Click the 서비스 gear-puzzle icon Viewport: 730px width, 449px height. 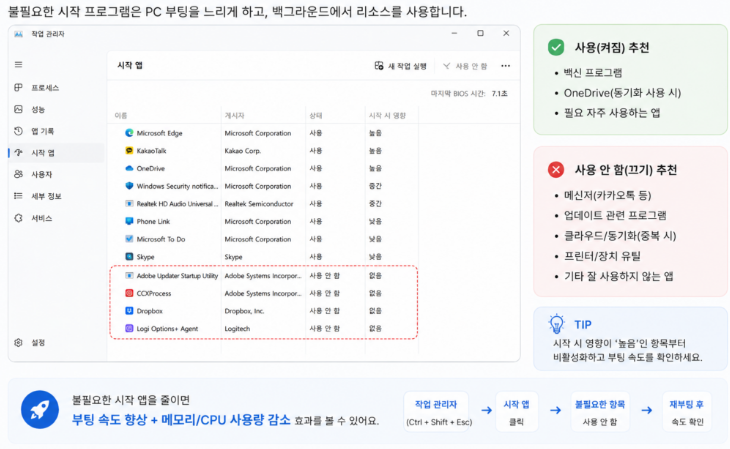click(18, 218)
